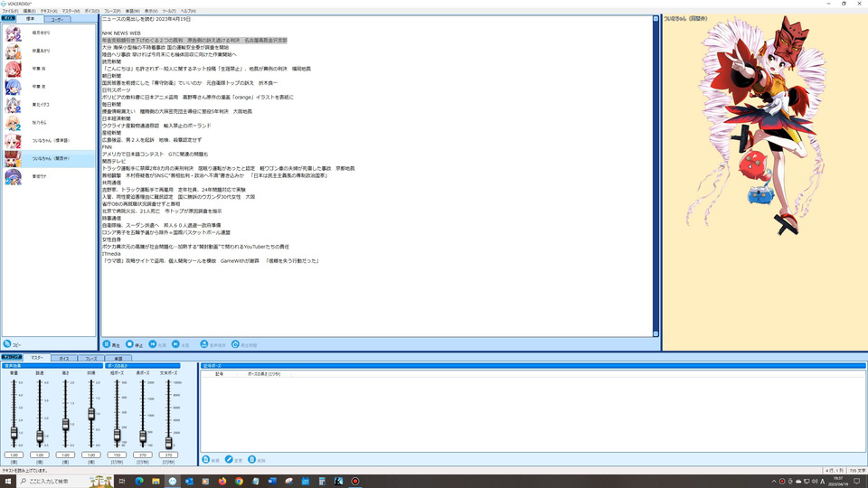Select the マスター tuning tab
The width and height of the screenshot is (868, 488).
coord(37,358)
